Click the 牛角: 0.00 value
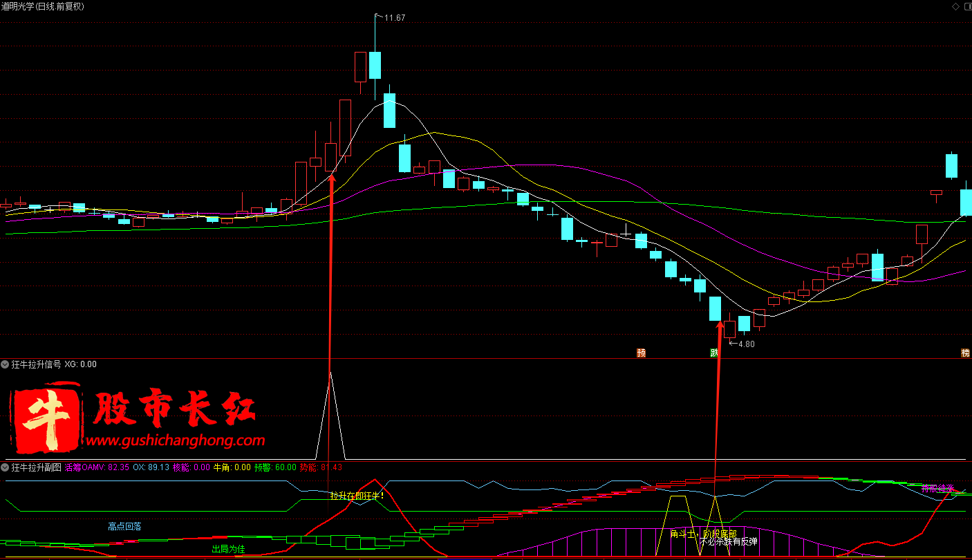Viewport: 972px width, 560px height. (x=232, y=467)
